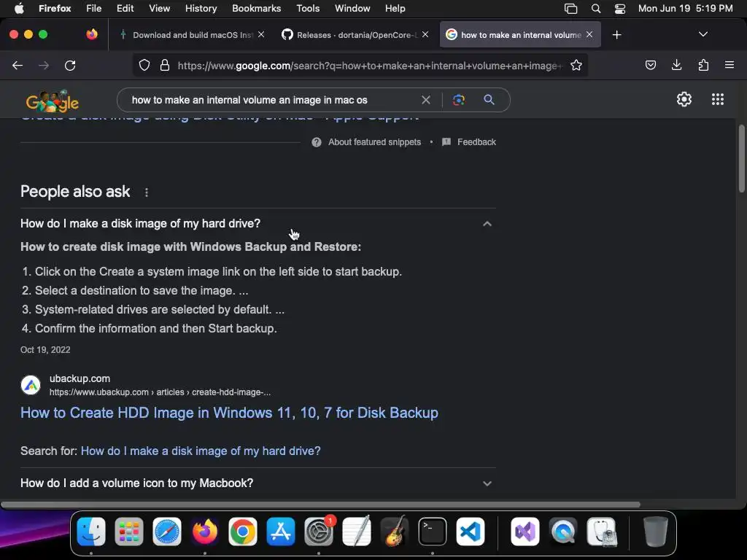This screenshot has height=560, width=747.
Task: Reload the current page
Action: click(70, 65)
